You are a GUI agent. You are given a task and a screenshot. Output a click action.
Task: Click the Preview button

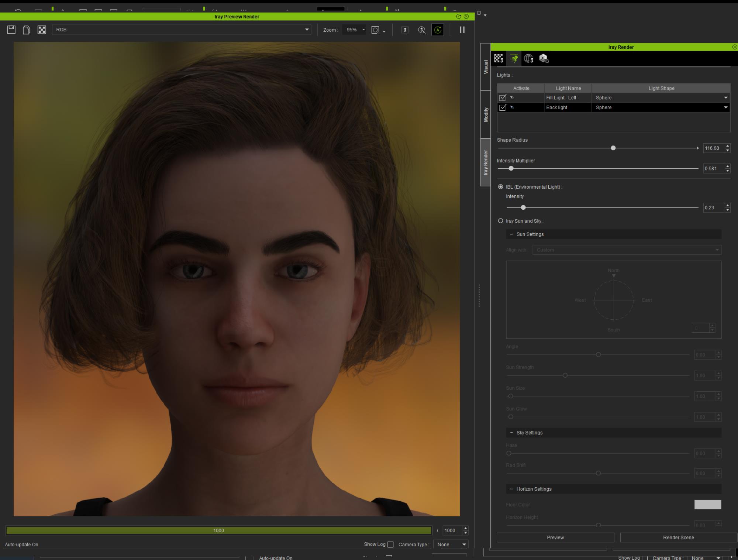click(555, 537)
